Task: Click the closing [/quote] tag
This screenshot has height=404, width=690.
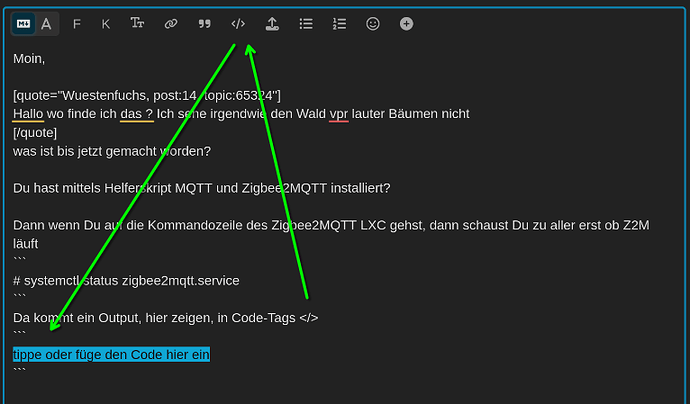Action: [x=35, y=132]
